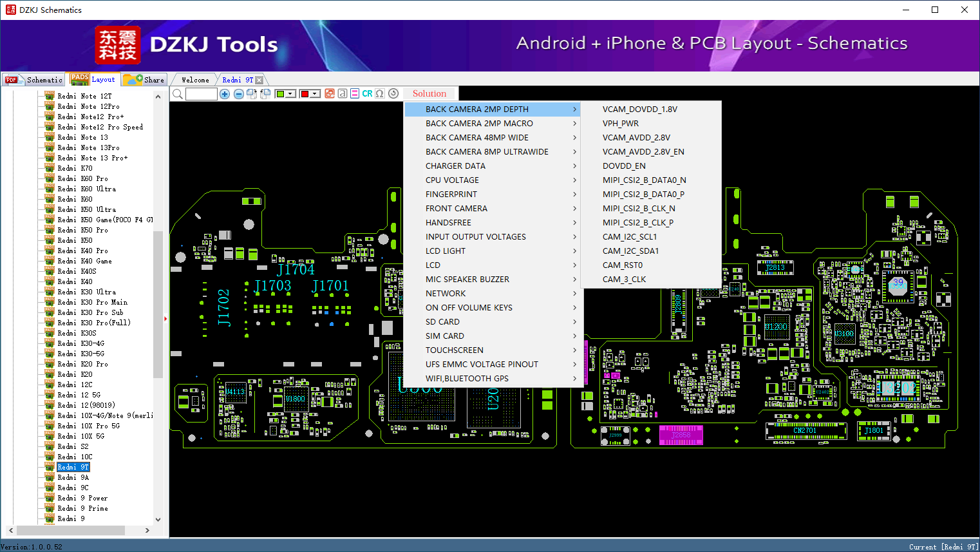Open TOUCHSCREEN menu entry

click(493, 350)
